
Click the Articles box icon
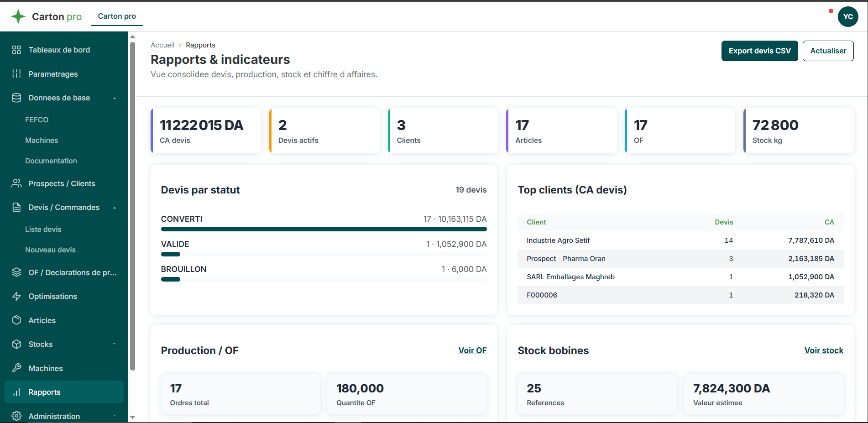16,320
